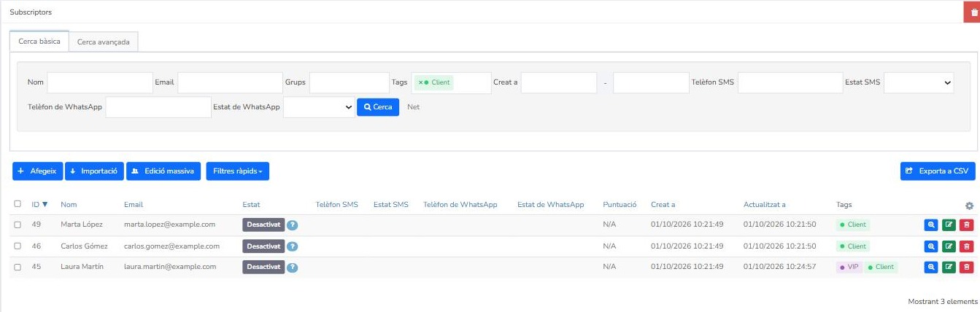Screen dimensions: 980x312
Task: Delete the Marta López subscriber
Action: tap(966, 225)
